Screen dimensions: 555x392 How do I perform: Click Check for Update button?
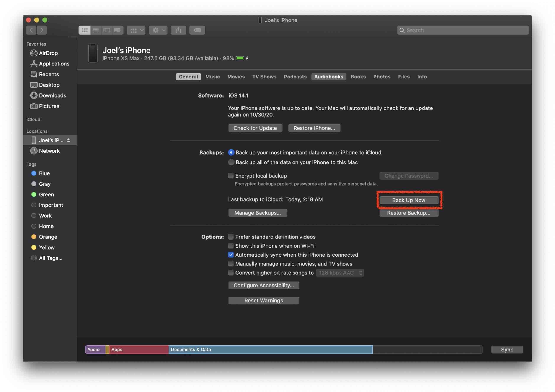(255, 128)
